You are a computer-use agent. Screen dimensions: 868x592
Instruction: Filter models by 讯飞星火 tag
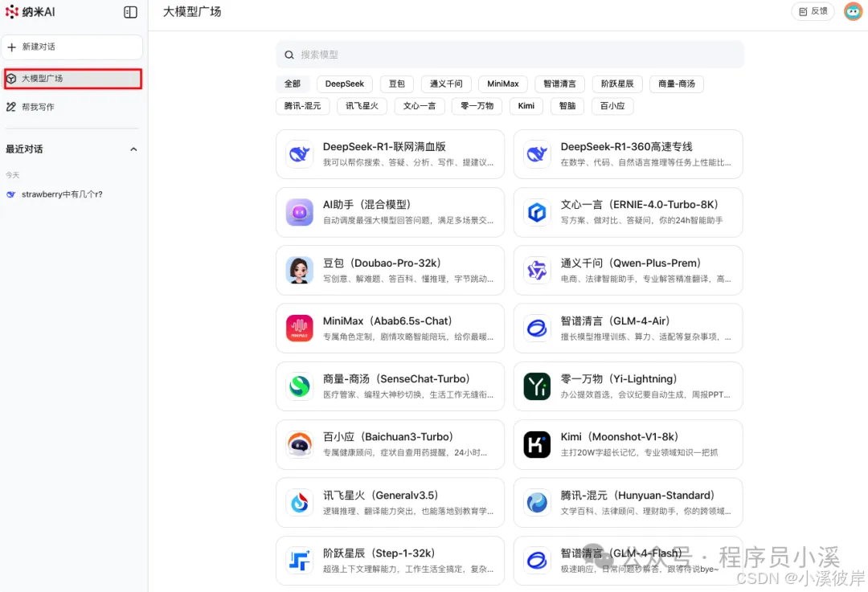(362, 106)
